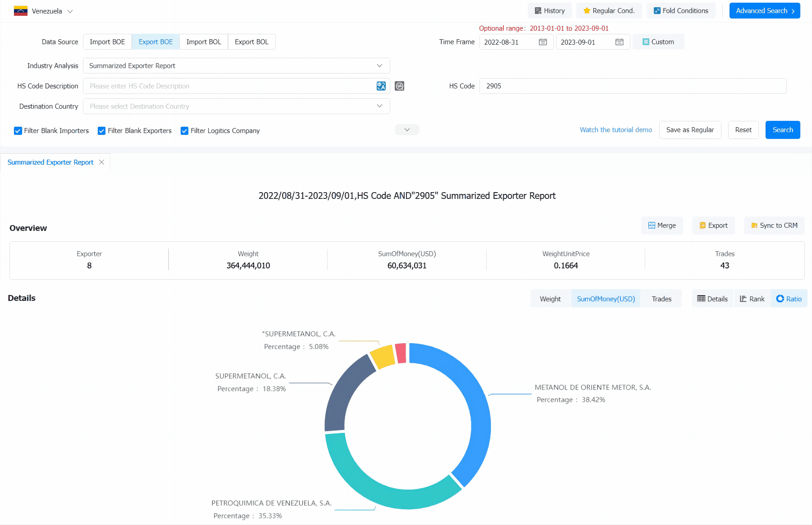
Task: Fold Conditions panel
Action: [681, 11]
